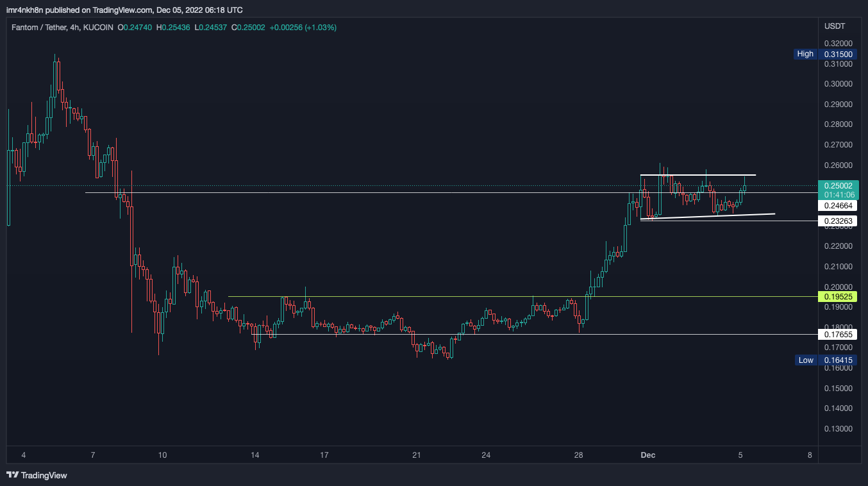This screenshot has height=486, width=868.
Task: Click the 0.26000 price axis tick
Action: tap(838, 165)
